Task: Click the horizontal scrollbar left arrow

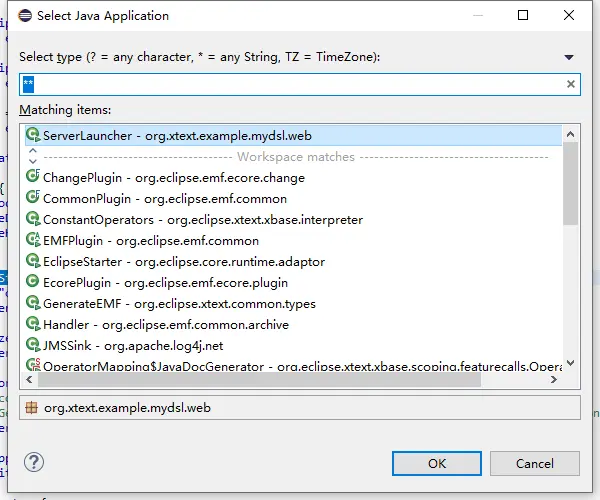Action: (29, 379)
